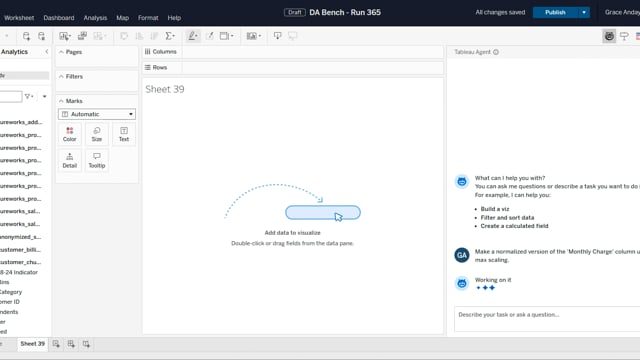
Task: Click the Sort Descending toolbar icon
Action: (154, 36)
